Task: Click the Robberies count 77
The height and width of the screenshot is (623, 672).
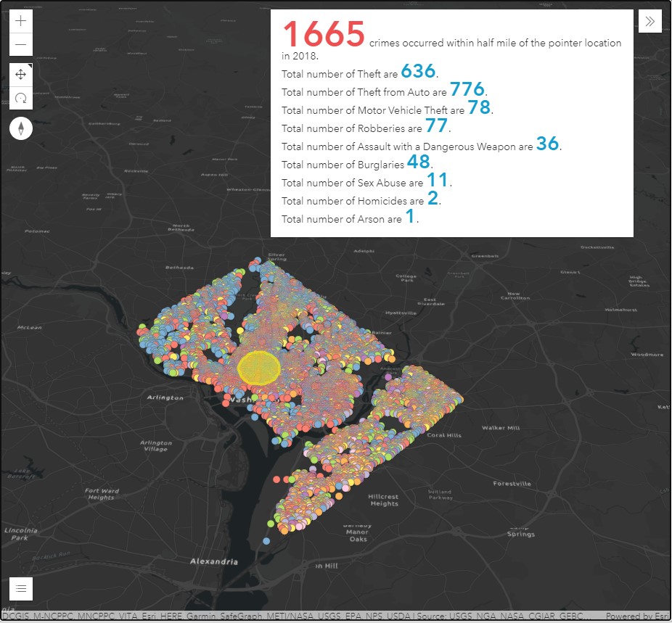Action: (x=436, y=126)
